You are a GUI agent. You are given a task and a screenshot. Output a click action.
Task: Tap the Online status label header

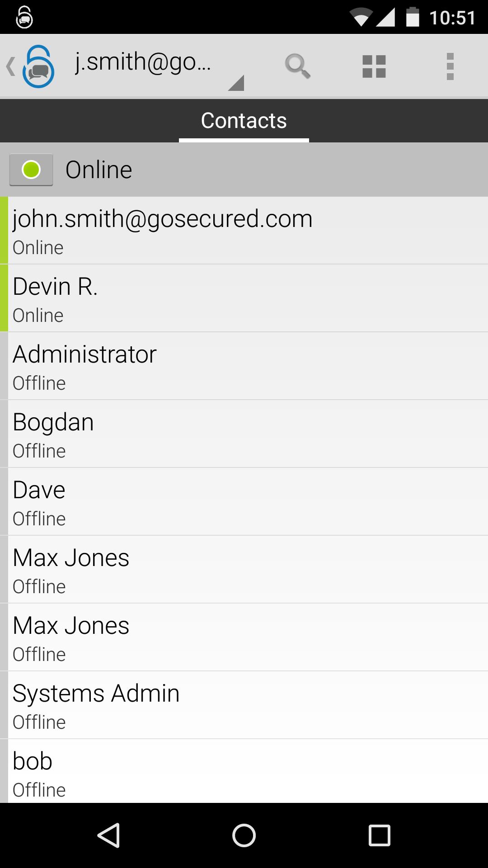pyautogui.click(x=99, y=170)
